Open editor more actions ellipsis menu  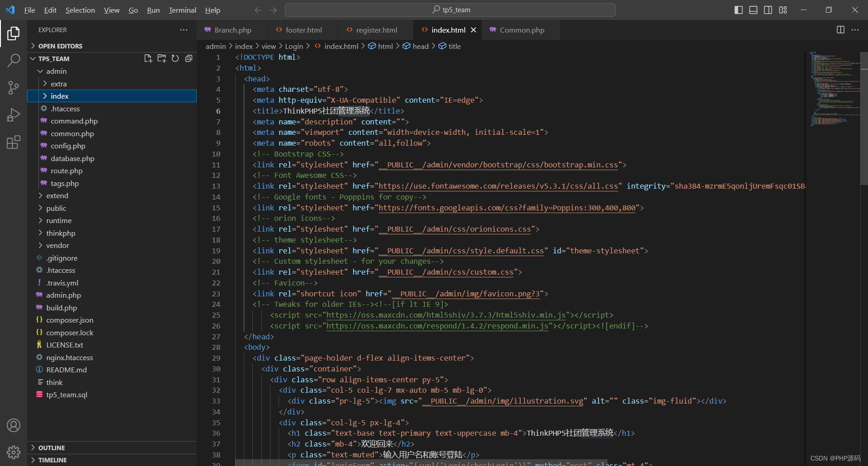[x=855, y=30]
